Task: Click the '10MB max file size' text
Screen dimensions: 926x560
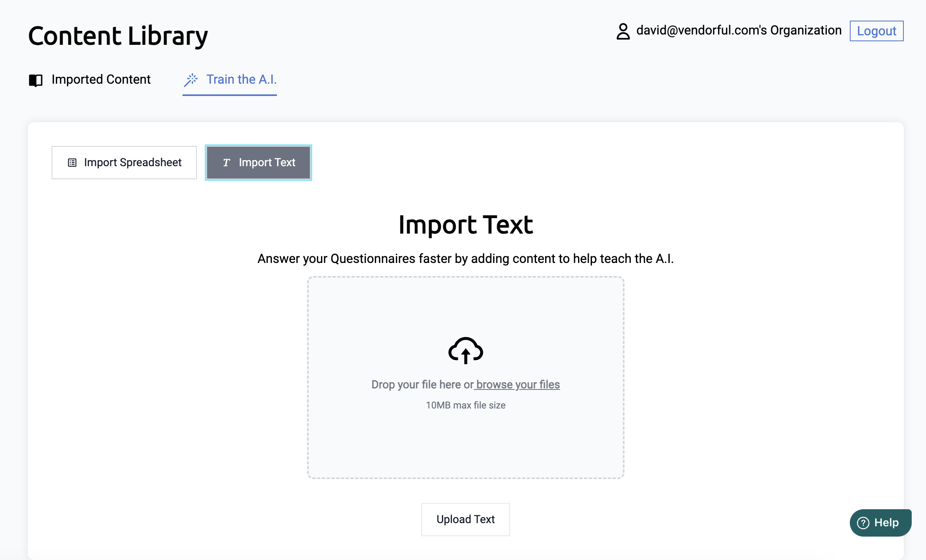Action: 465,405
